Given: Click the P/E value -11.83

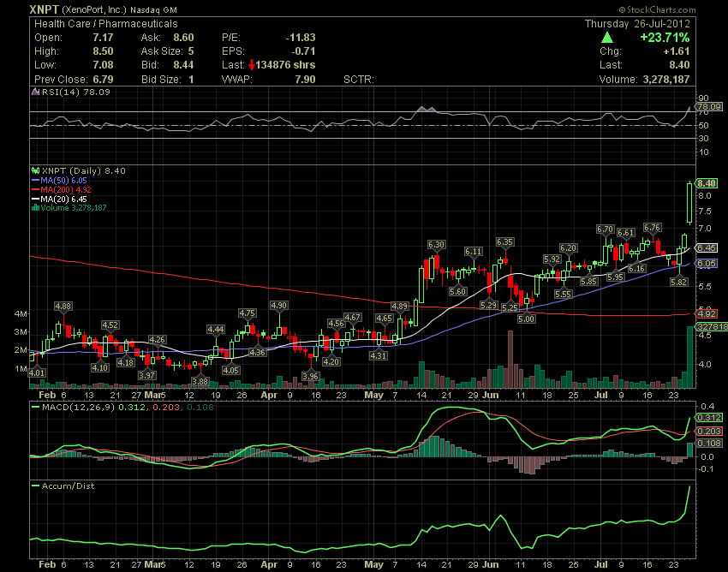Looking at the screenshot, I should point(301,38).
